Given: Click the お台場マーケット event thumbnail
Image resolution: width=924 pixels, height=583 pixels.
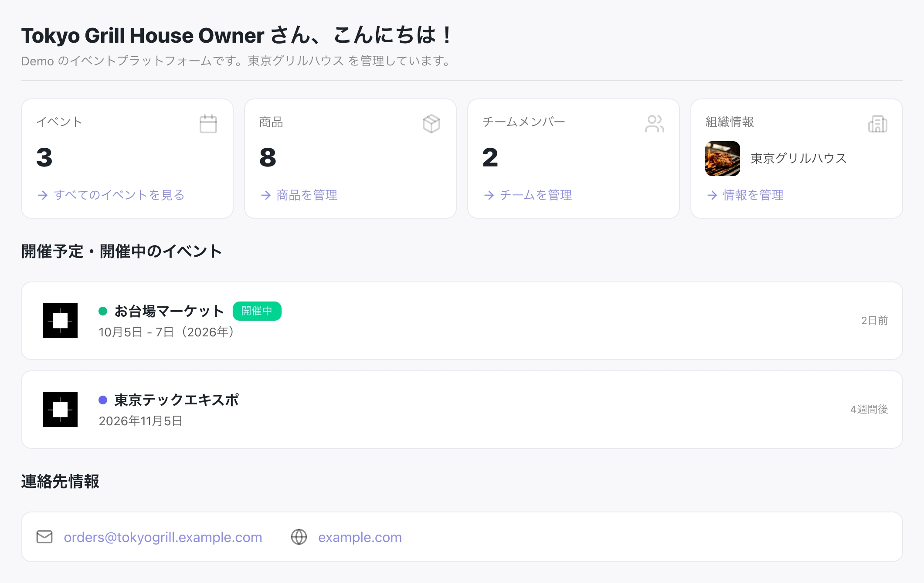Looking at the screenshot, I should click(x=60, y=321).
